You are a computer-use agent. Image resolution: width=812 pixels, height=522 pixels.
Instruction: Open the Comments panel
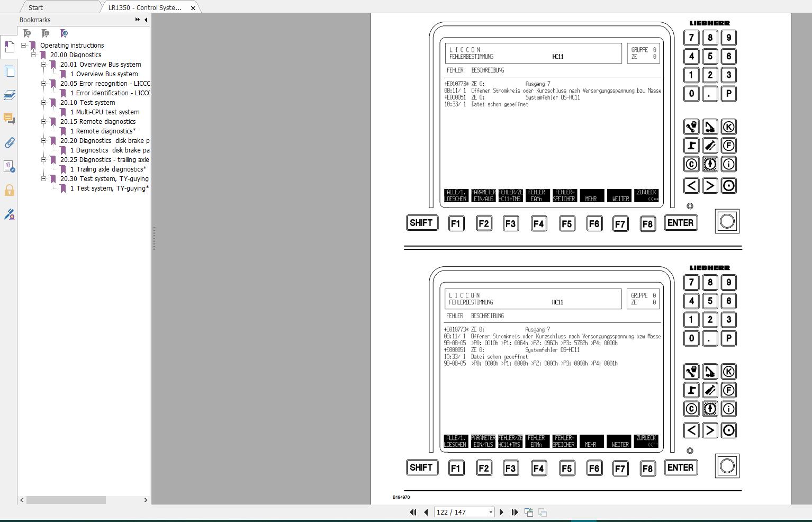[9, 119]
